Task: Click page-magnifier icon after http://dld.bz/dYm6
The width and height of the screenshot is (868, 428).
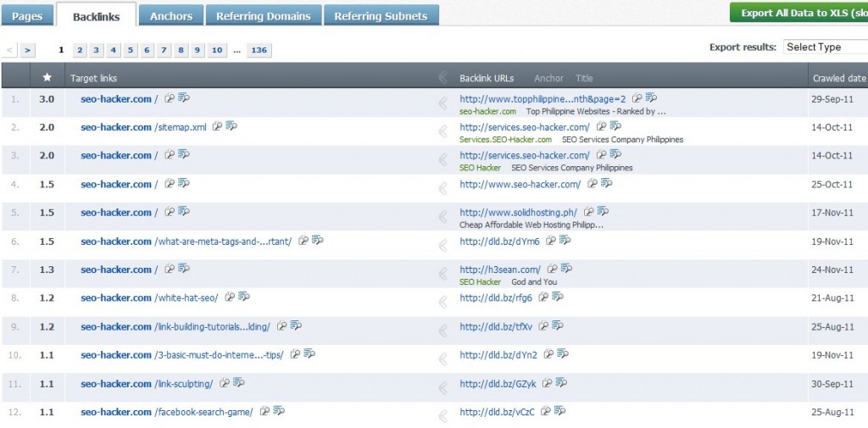Action: pyautogui.click(x=550, y=241)
